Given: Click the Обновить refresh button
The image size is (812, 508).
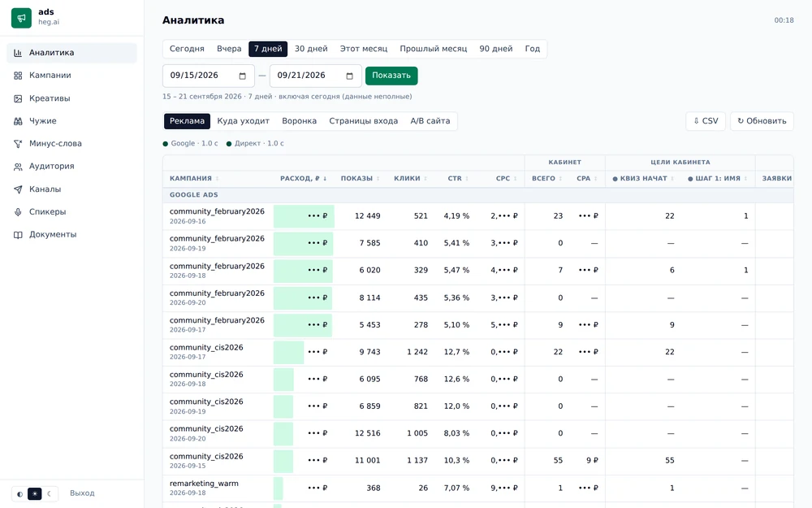Looking at the screenshot, I should (x=762, y=121).
